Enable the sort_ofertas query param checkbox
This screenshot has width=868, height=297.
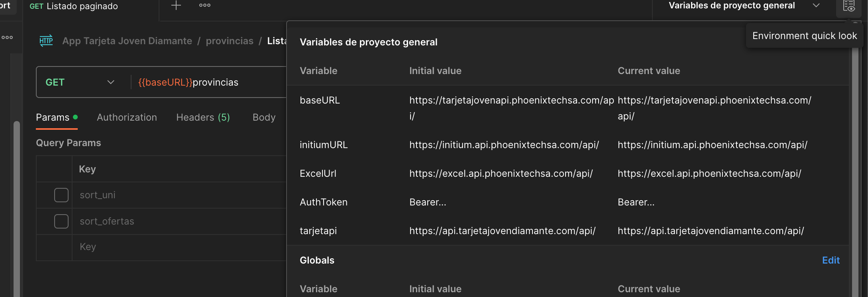[x=61, y=221]
